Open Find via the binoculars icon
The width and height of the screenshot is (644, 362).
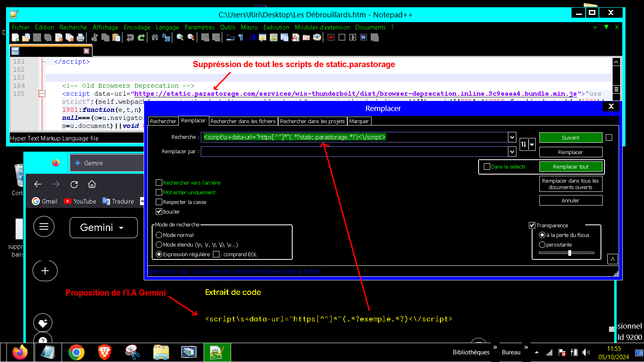155,37
